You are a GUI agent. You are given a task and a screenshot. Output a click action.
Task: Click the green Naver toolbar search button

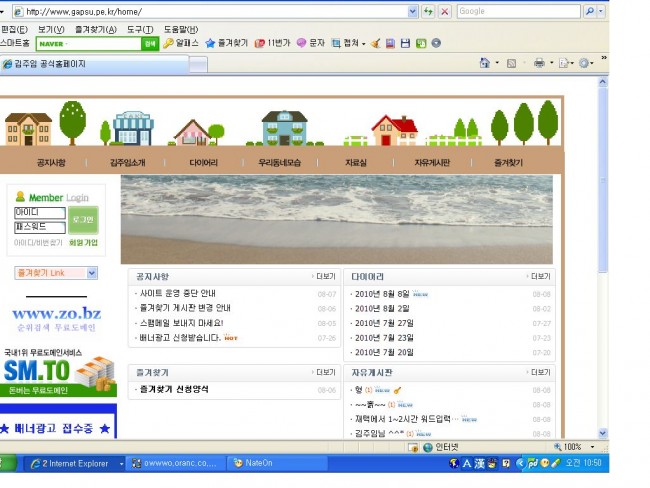coord(149,43)
